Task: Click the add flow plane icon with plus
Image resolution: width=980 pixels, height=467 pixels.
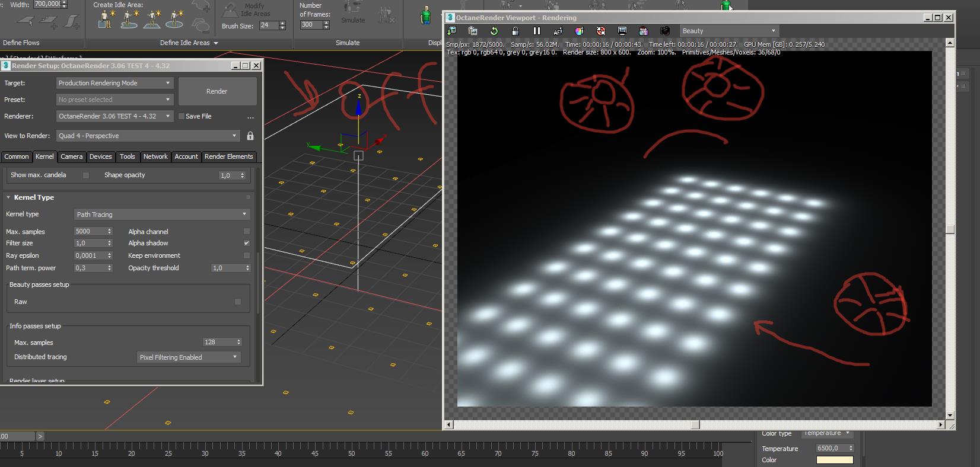Action: tap(49, 22)
